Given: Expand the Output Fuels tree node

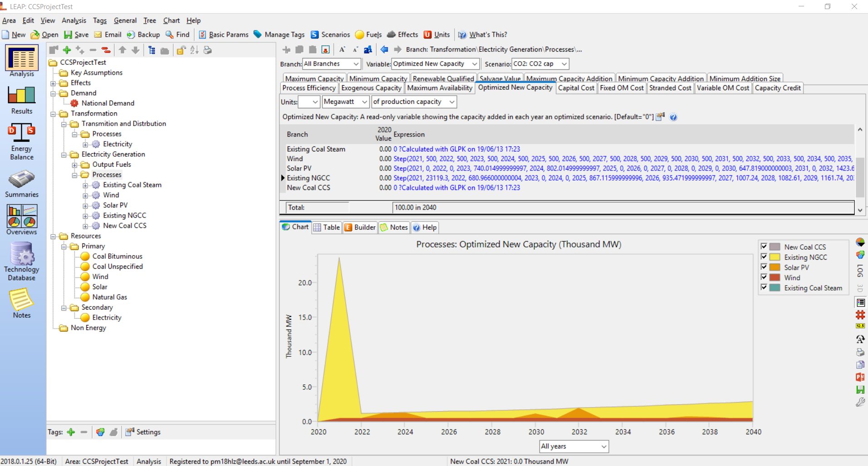Looking at the screenshot, I should (75, 165).
